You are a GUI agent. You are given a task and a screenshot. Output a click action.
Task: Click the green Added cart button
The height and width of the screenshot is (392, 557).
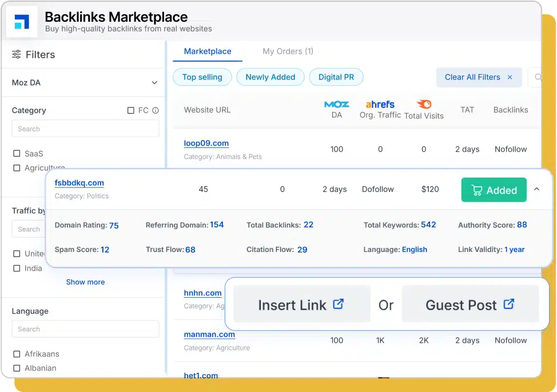(x=494, y=190)
